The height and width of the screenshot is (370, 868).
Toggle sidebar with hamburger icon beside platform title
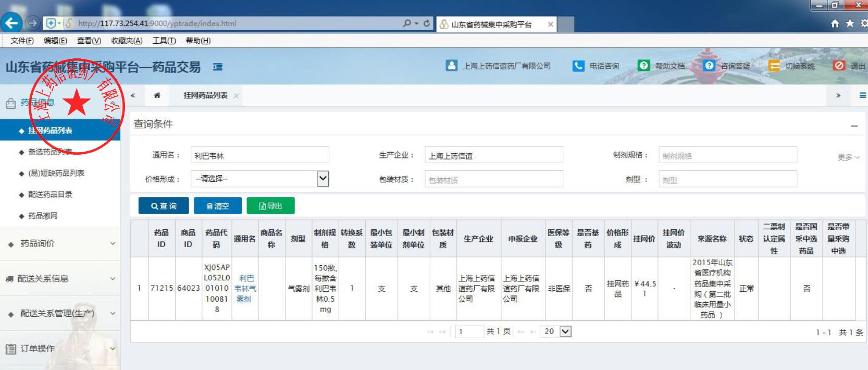click(218, 67)
